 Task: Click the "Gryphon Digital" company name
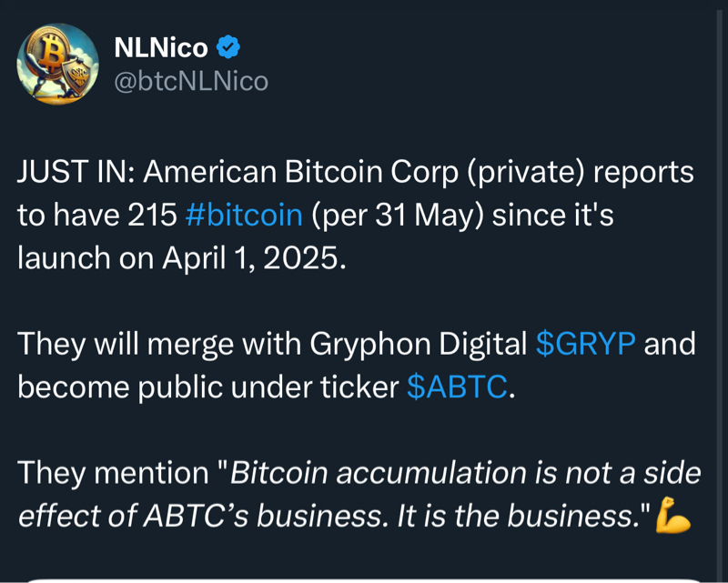tap(418, 344)
